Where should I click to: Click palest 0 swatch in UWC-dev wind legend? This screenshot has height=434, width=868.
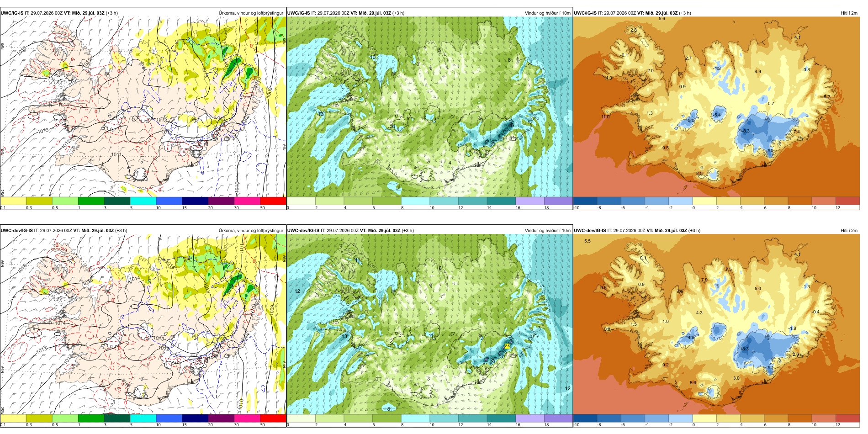pyautogui.click(x=301, y=418)
